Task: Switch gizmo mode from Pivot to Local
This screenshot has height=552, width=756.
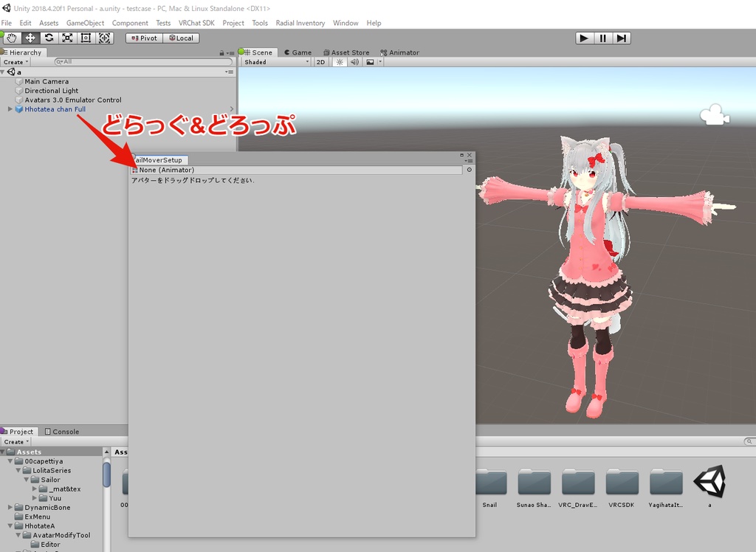Action: (x=182, y=38)
